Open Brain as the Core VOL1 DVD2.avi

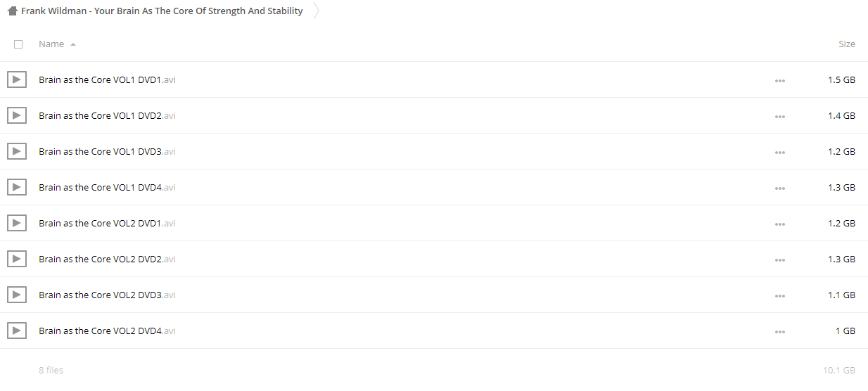(107, 115)
